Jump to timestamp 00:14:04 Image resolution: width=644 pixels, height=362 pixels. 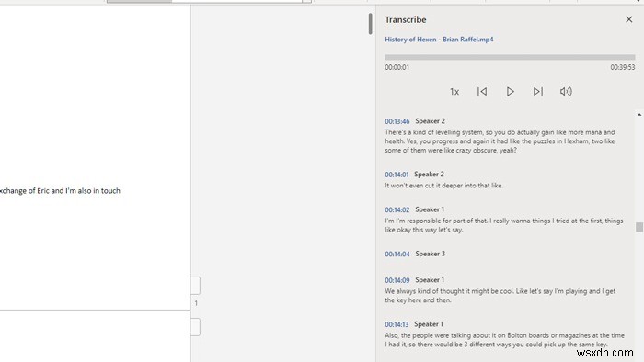pyautogui.click(x=397, y=255)
